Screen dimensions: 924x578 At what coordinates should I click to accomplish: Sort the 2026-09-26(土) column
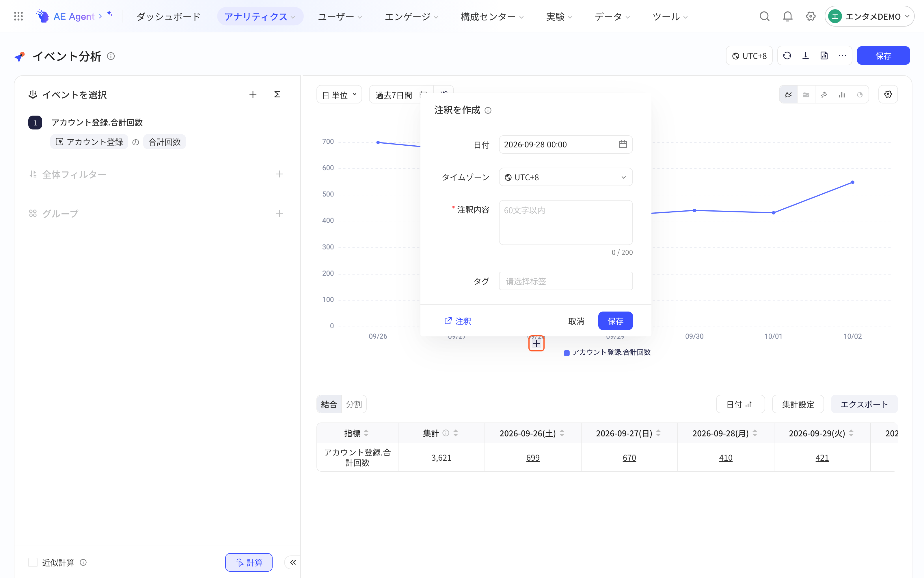click(562, 433)
